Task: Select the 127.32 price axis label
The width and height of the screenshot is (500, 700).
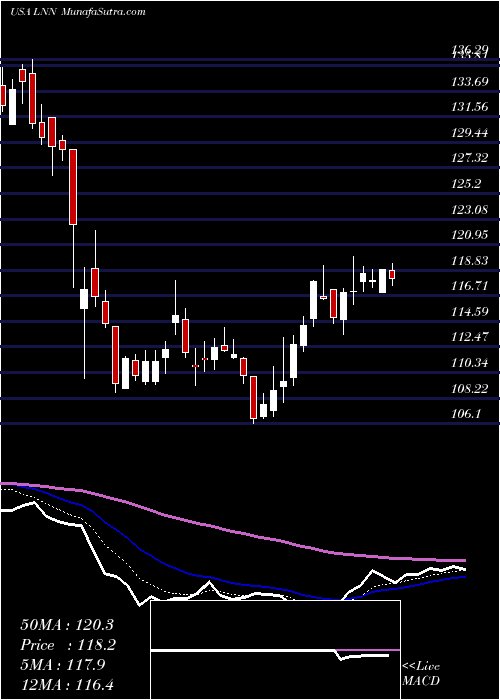Action: (470, 158)
